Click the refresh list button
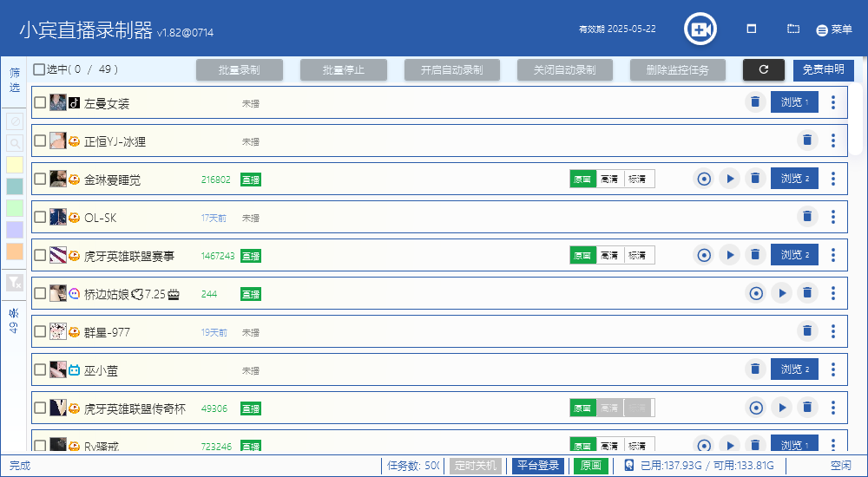868x477 pixels. pos(763,70)
